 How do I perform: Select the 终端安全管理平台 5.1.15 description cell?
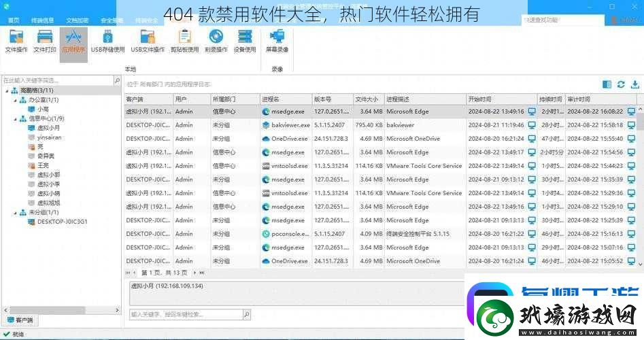coord(418,234)
